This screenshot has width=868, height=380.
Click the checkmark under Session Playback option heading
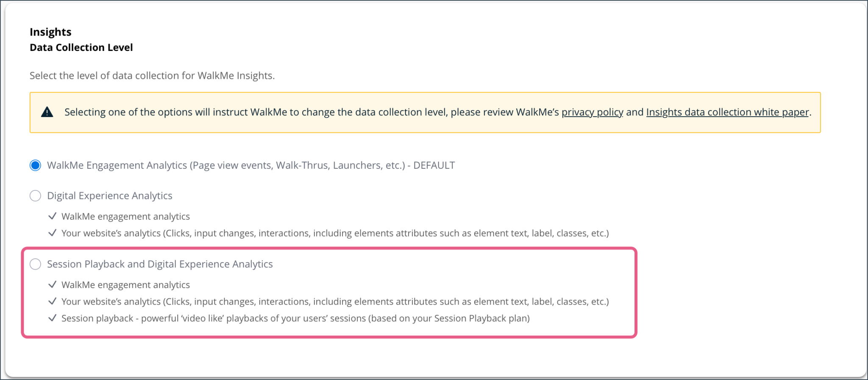pyautogui.click(x=53, y=285)
